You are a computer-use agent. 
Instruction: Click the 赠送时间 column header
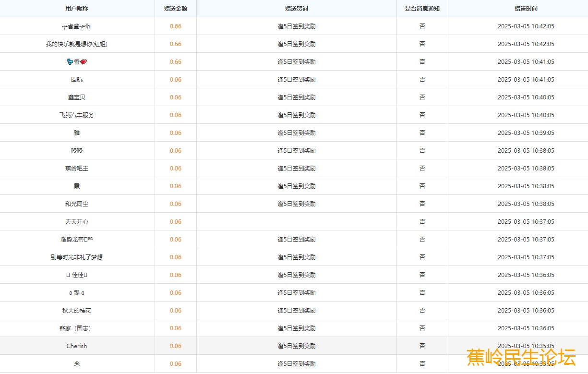[x=526, y=9]
